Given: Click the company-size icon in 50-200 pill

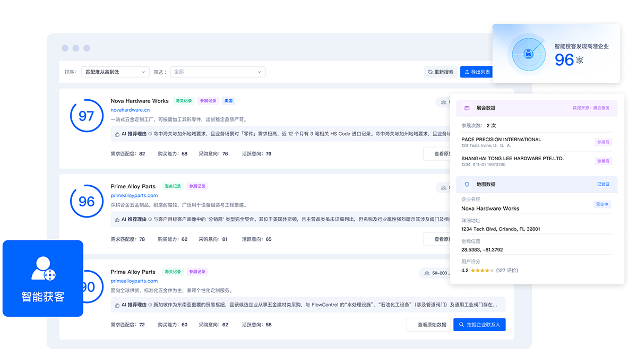Looking at the screenshot, I should [x=427, y=273].
